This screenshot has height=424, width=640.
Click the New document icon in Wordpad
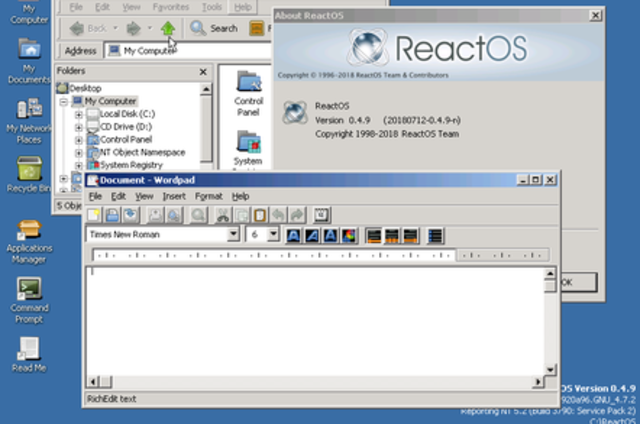(93, 215)
